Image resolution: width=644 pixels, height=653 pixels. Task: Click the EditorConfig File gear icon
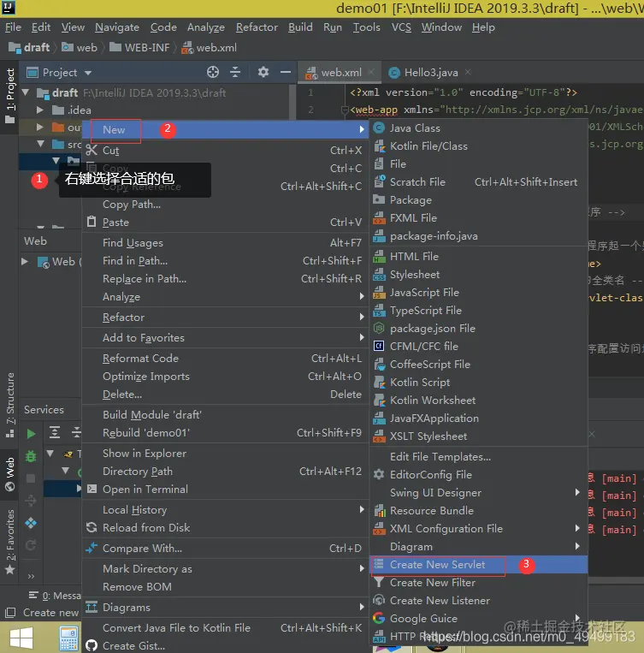coord(379,474)
